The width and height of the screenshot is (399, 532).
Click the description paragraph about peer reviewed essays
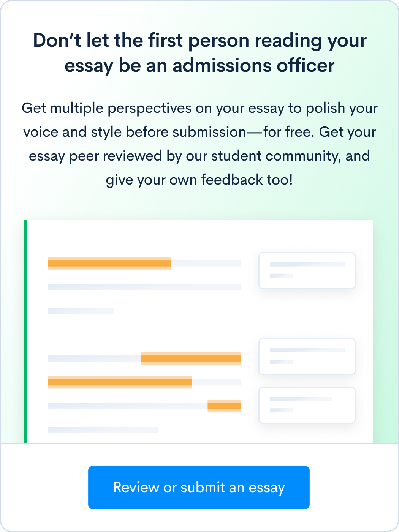[199, 144]
